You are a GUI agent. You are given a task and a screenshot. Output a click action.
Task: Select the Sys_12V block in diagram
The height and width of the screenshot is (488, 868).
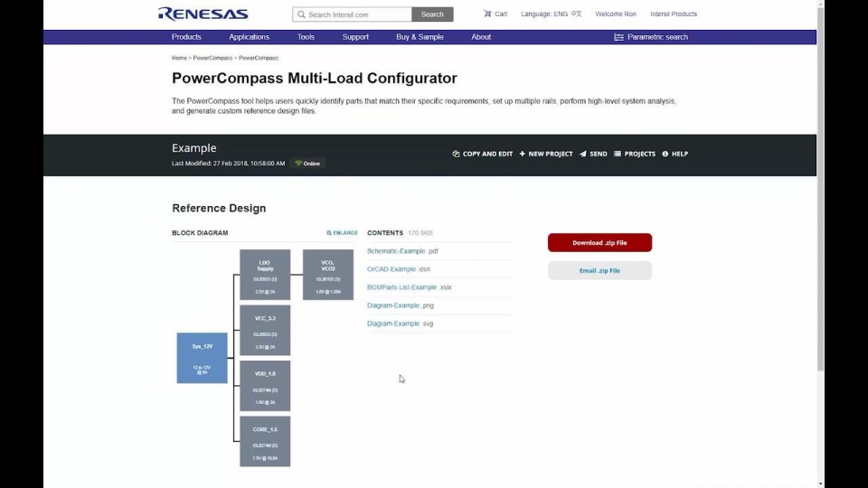(202, 358)
